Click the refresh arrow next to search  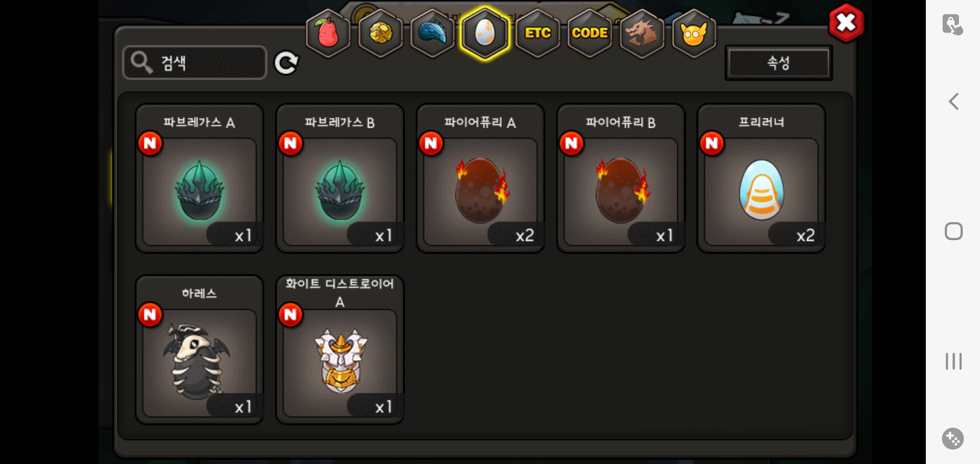(x=286, y=63)
